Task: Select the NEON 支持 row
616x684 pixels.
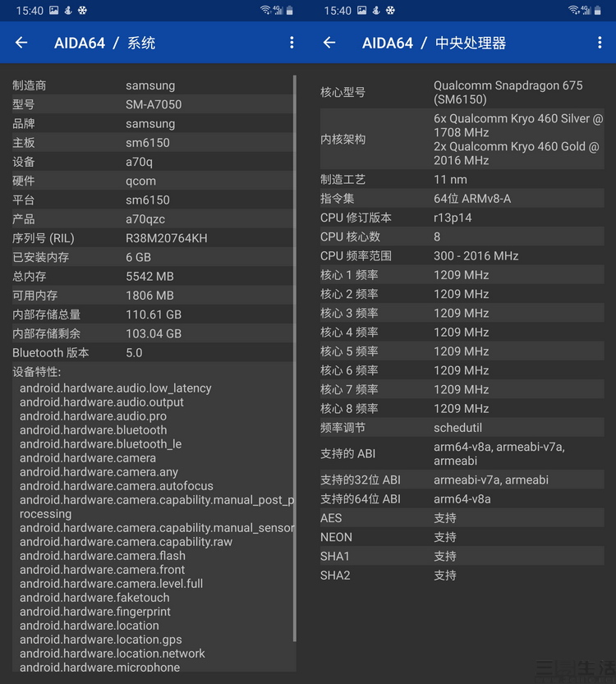Action: click(x=462, y=537)
